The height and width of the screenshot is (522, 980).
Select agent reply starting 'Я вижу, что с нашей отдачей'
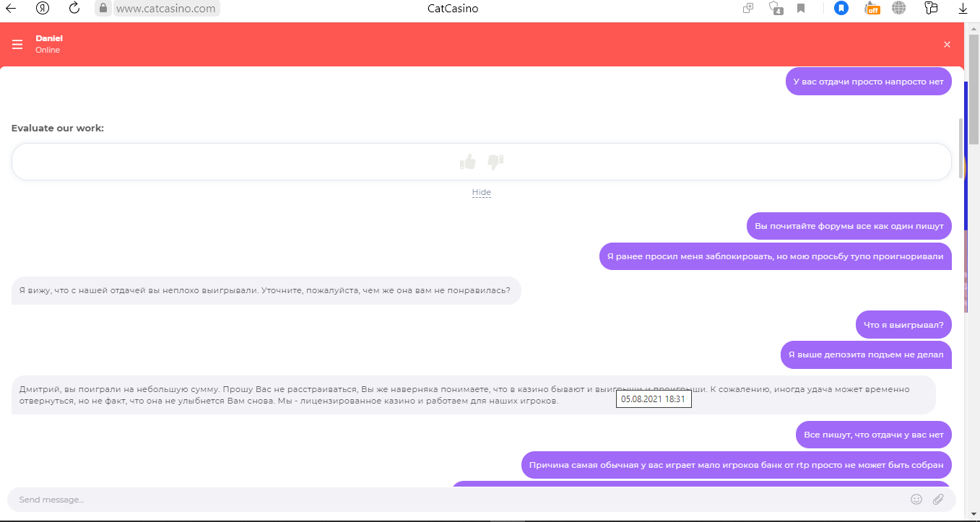(x=266, y=290)
